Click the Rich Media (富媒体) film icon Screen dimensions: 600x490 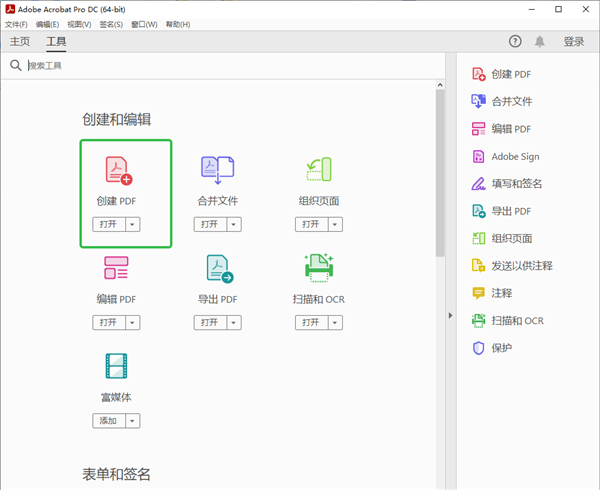pos(116,366)
